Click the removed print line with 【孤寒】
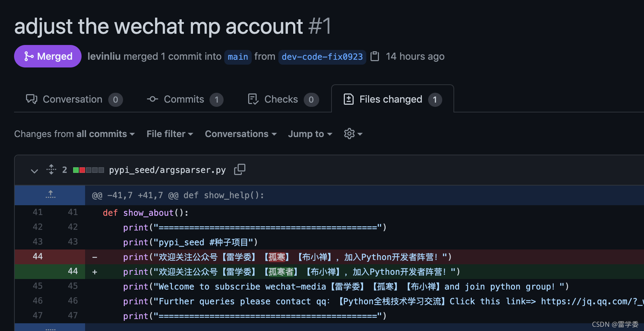 pyautogui.click(x=287, y=257)
